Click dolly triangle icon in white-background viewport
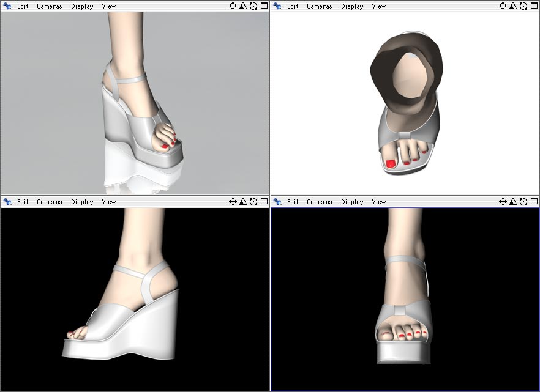 (x=513, y=6)
